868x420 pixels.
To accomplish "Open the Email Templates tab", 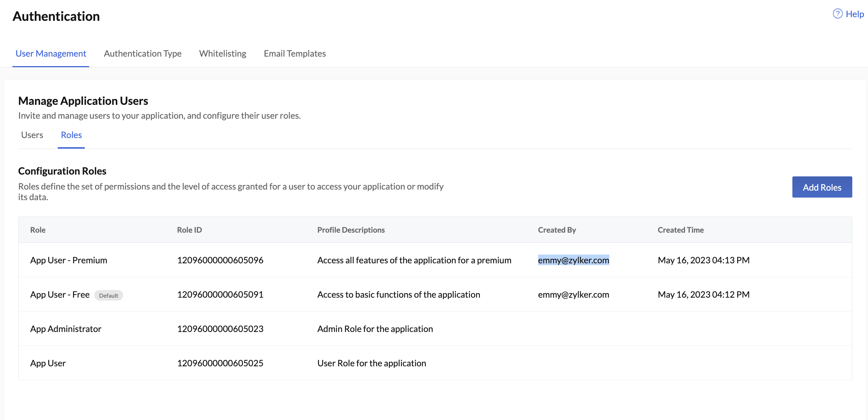I will 295,54.
